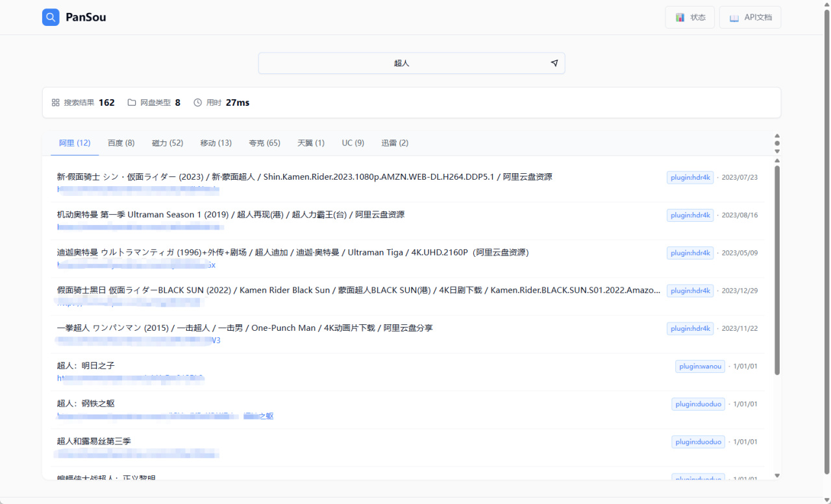
Task: Click the elapsed time value 27ms
Action: coord(238,102)
